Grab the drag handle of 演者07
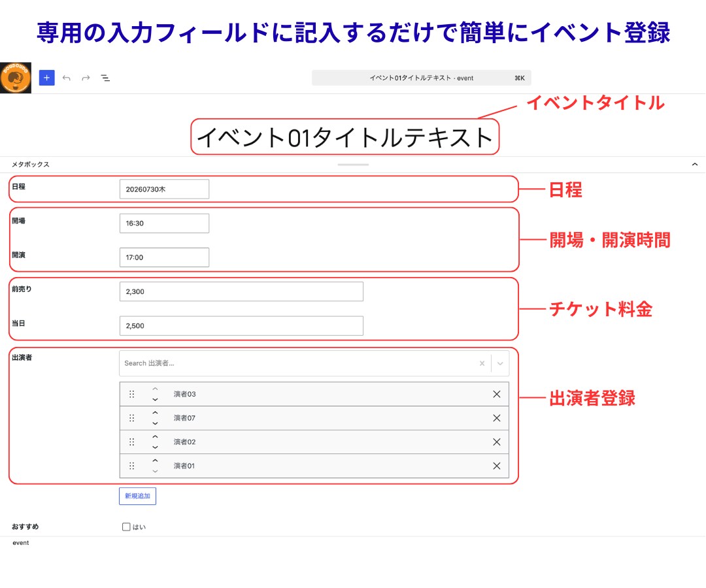This screenshot has width=706, height=588. [131, 418]
